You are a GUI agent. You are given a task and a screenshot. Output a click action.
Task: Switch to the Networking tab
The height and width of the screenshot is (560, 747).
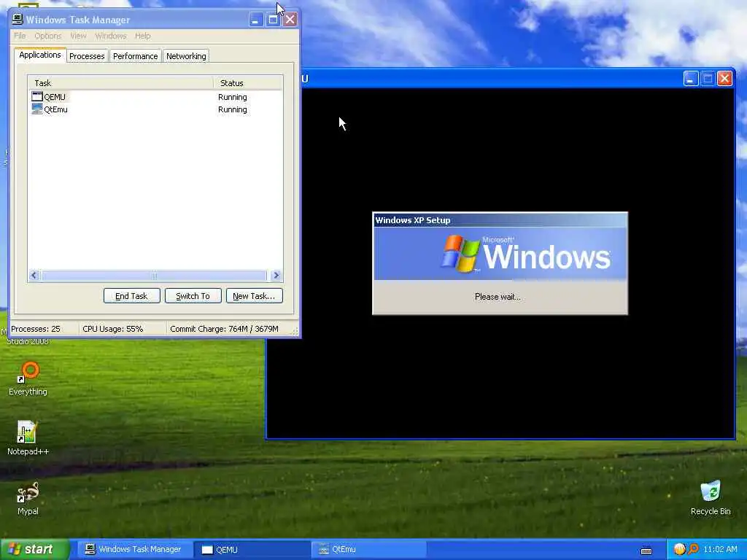(186, 56)
